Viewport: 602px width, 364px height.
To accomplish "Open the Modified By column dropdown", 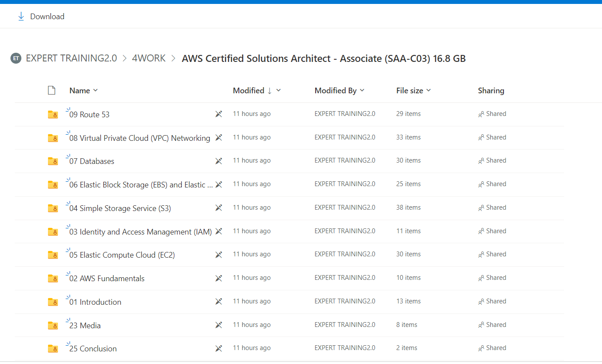I will pos(362,91).
